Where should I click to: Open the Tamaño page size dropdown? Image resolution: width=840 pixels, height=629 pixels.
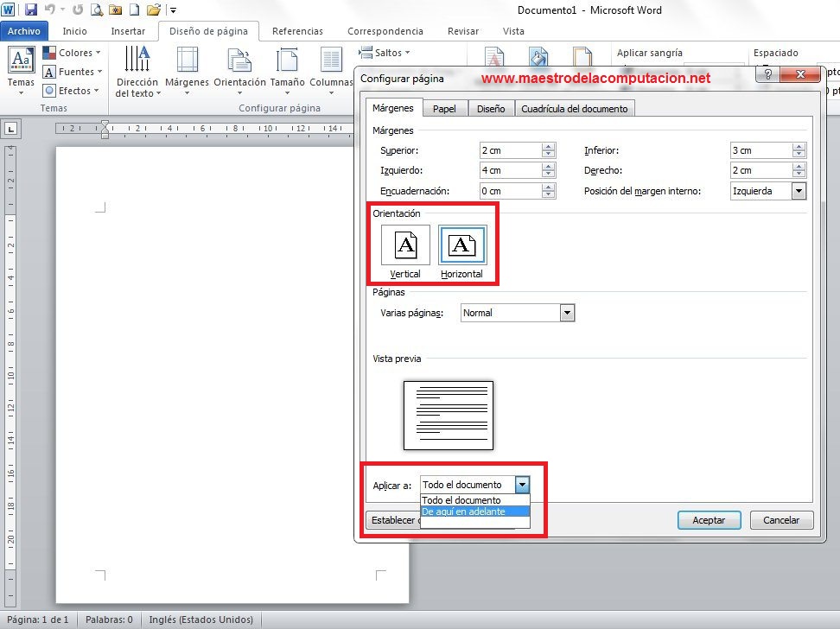[x=287, y=72]
